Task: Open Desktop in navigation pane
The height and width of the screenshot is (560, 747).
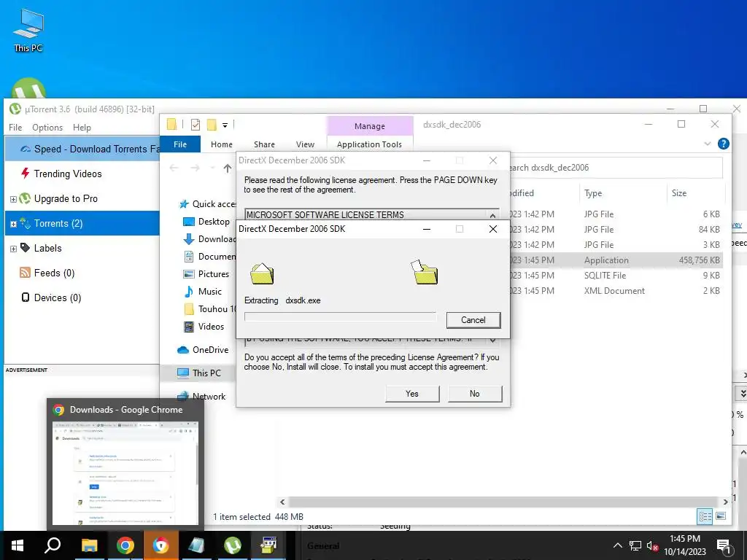Action: pos(206,222)
